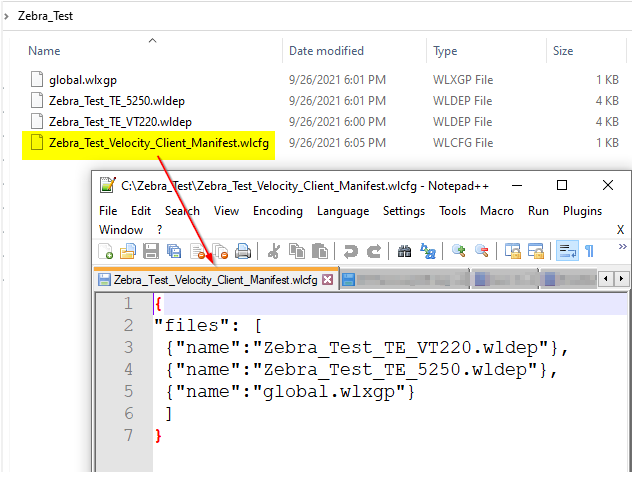Toggle Show All Characters pilcrow icon

pyautogui.click(x=589, y=251)
